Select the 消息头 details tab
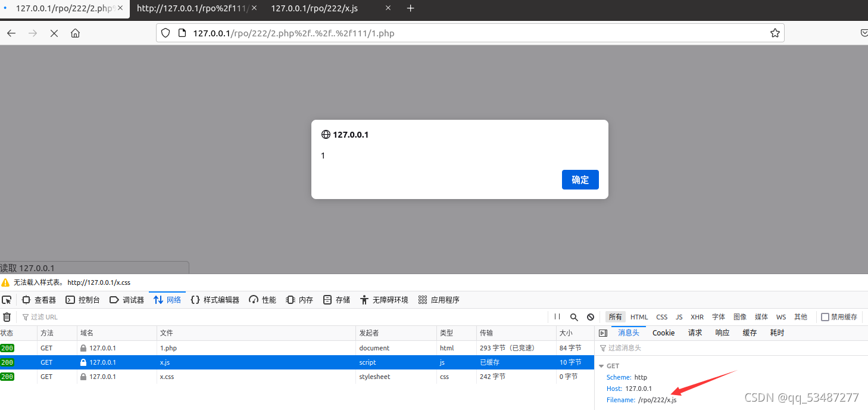The image size is (868, 410). pyautogui.click(x=629, y=333)
